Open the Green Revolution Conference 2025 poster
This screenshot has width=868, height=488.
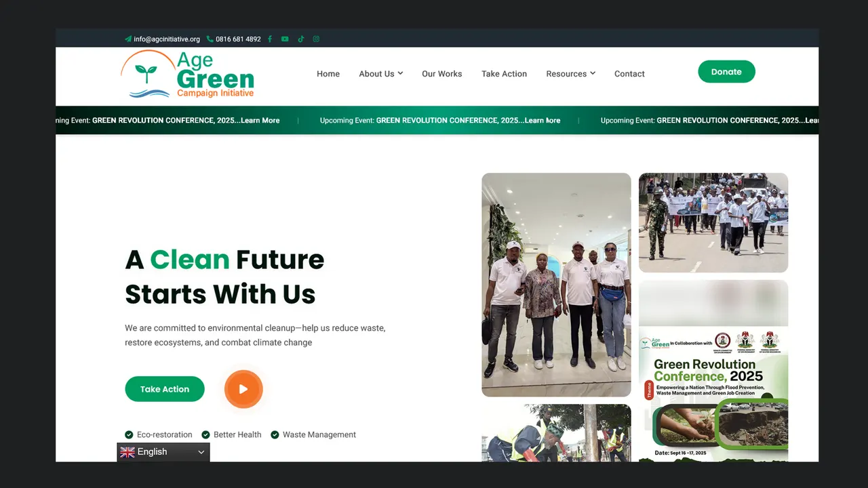click(713, 371)
